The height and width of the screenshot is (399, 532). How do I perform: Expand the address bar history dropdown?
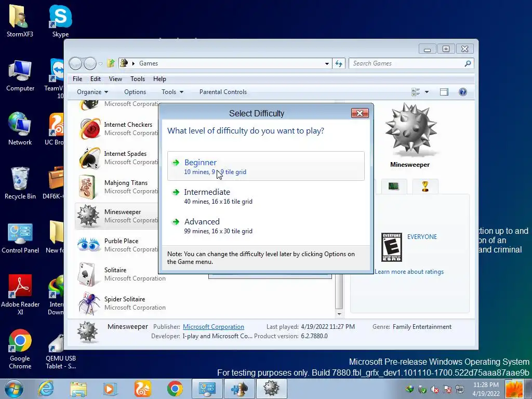tap(327, 63)
